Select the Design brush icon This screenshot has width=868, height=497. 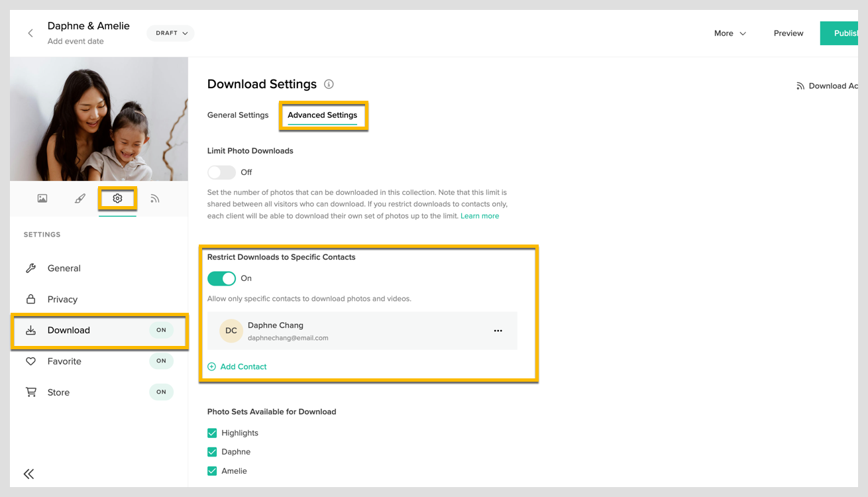pyautogui.click(x=80, y=197)
